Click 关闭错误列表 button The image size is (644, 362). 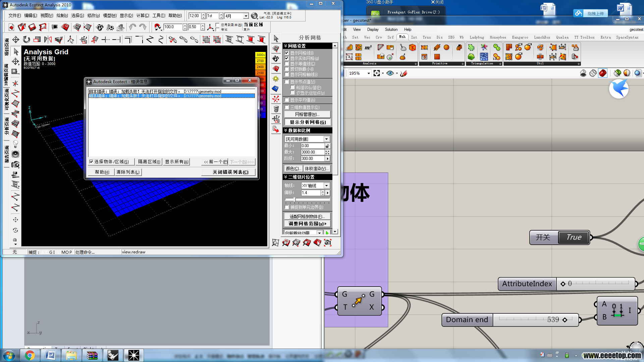click(x=229, y=172)
